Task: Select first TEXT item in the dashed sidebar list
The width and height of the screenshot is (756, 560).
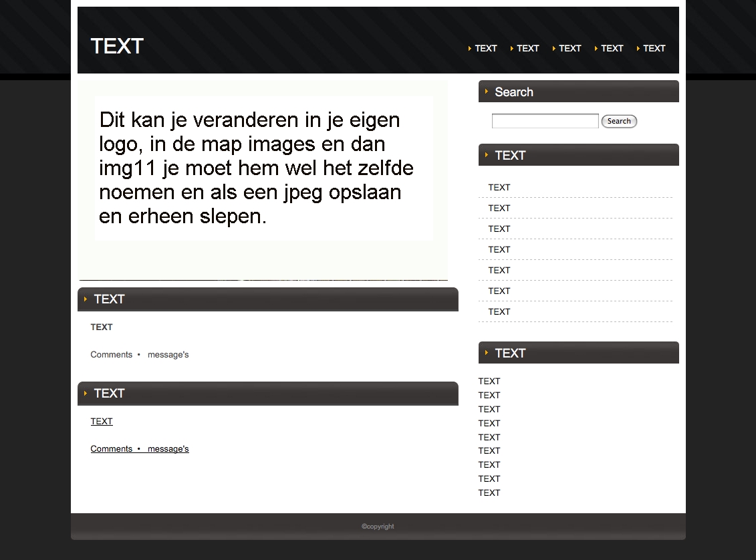Action: point(499,187)
